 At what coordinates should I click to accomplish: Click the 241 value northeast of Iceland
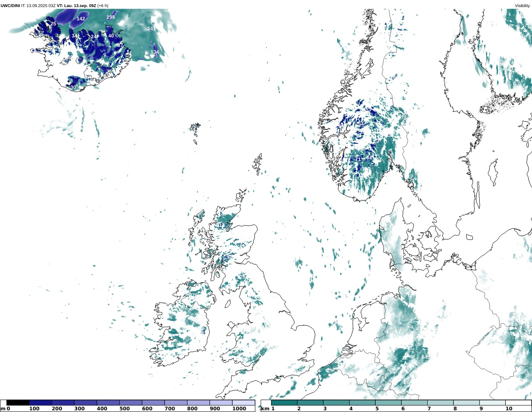(151, 29)
